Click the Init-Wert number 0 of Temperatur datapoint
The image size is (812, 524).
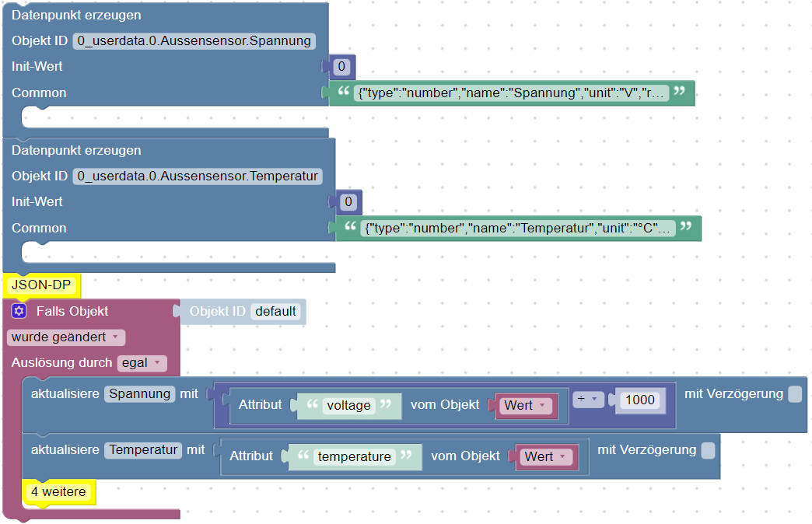348,201
